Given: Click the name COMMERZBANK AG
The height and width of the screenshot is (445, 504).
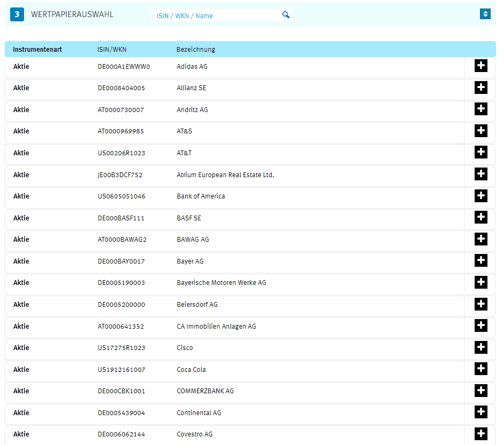Looking at the screenshot, I should [205, 391].
